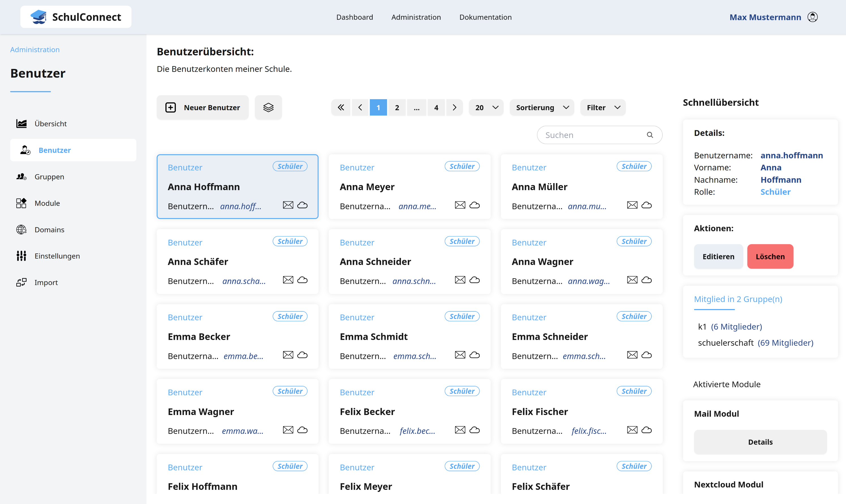The width and height of the screenshot is (846, 504).
Task: Go to next page arrow
Action: click(x=454, y=107)
